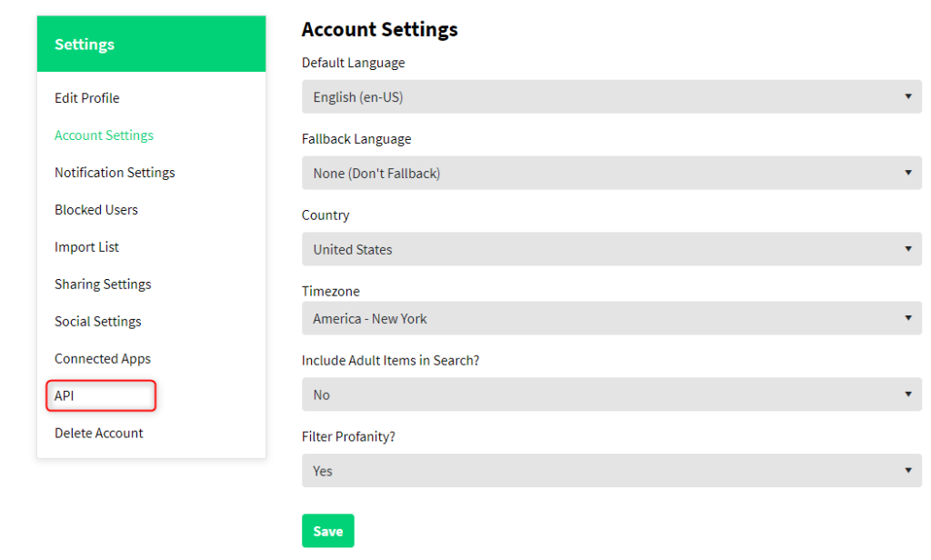Open the Fallback Language dropdown
Screen dimensions: 931x560
(611, 173)
